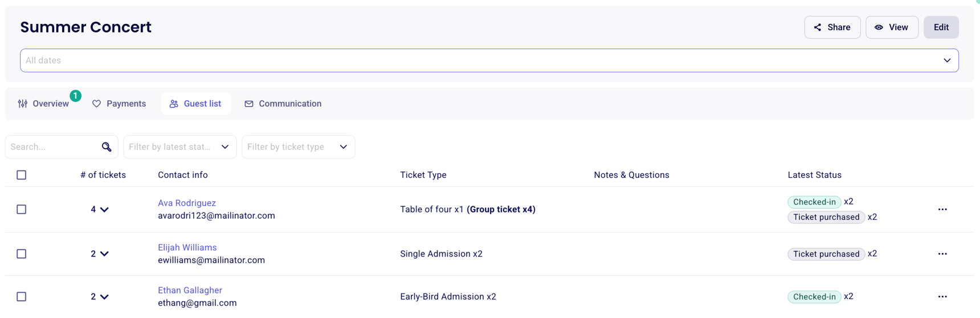Screen dimensions: 980x318
Task: Open Ethan Gallagher's contact link
Action: tap(190, 290)
